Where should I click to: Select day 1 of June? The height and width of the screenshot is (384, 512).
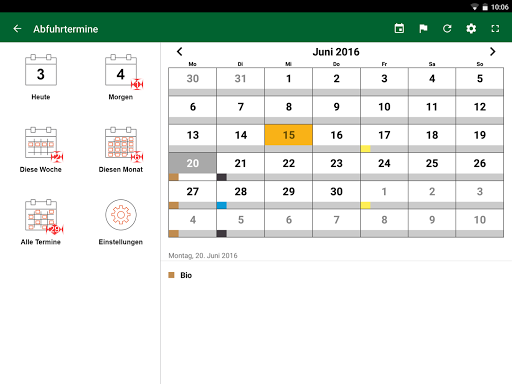point(289,82)
